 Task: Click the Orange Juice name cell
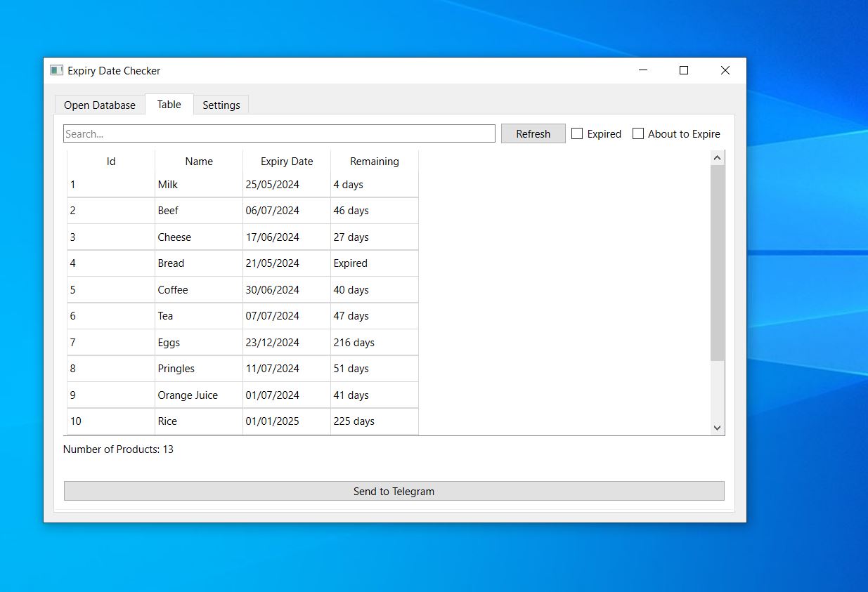click(x=199, y=395)
